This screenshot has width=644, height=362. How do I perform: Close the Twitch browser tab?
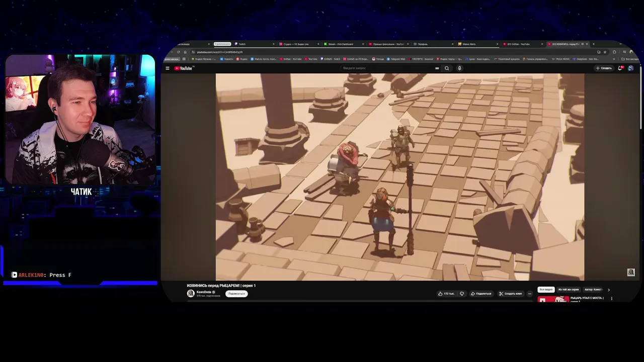pyautogui.click(x=273, y=44)
